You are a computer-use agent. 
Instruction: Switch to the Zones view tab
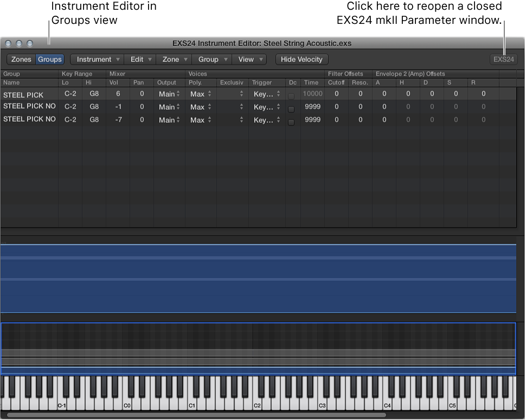[21, 59]
